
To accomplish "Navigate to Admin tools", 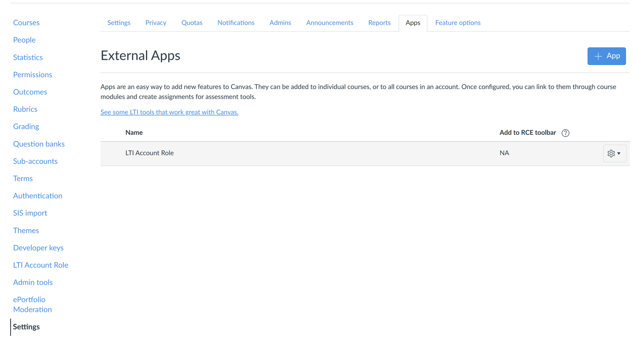I will pos(33,282).
